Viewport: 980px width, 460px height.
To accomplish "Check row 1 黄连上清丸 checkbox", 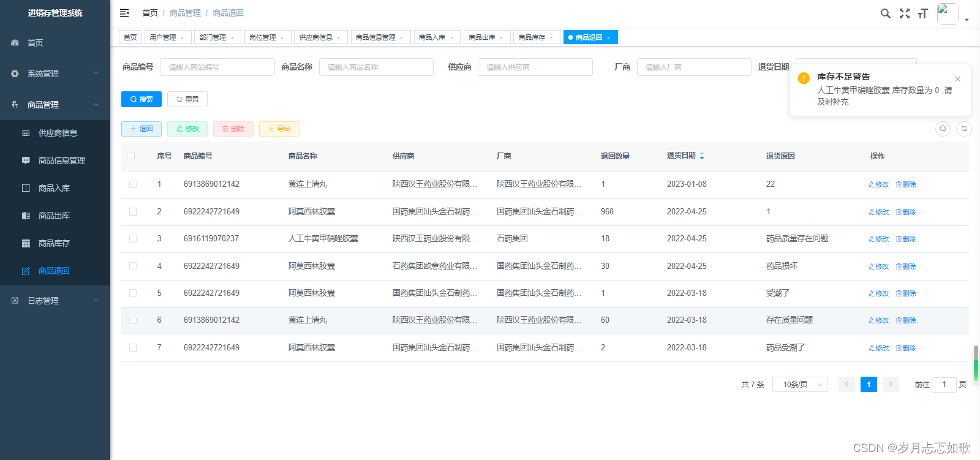I will point(133,184).
